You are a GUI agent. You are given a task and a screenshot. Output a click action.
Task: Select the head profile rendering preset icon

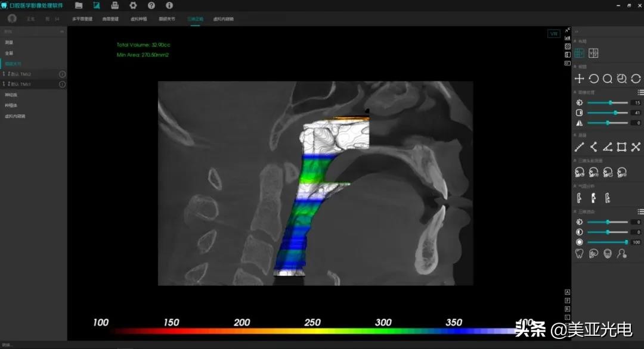point(622,254)
